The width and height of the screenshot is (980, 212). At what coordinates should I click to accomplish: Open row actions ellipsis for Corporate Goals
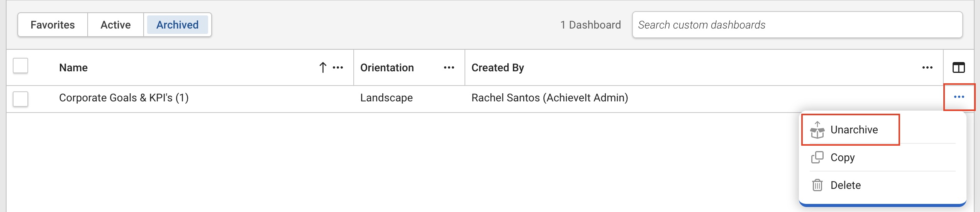pos(959,97)
